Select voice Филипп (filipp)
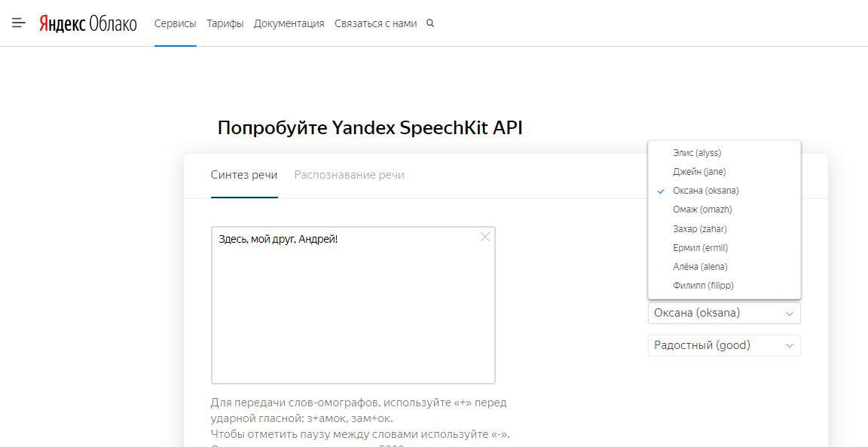The image size is (868, 447). pos(724,285)
